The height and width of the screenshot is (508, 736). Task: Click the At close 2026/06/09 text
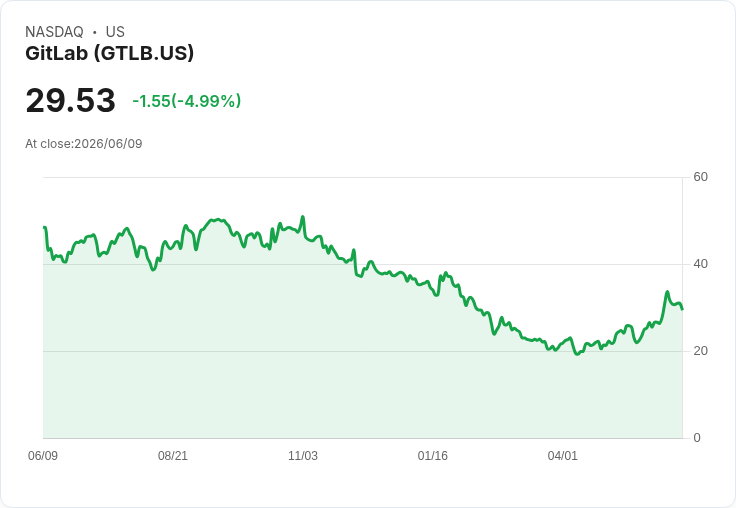tap(84, 144)
